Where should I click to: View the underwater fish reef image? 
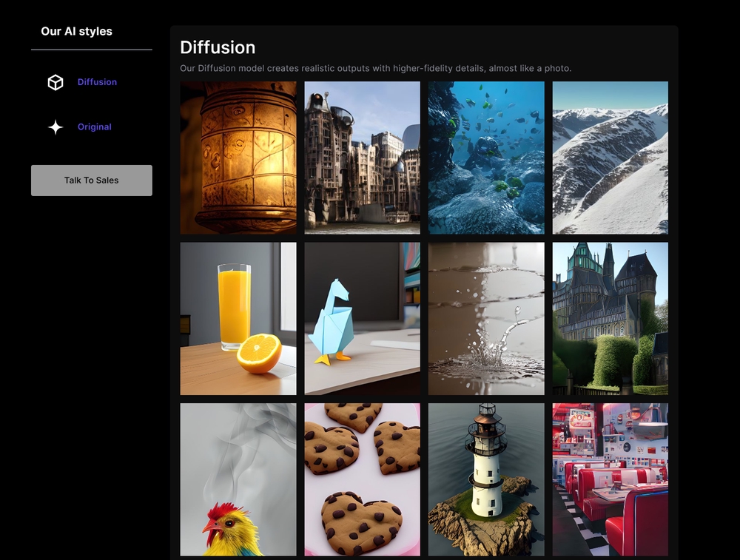[486, 158]
